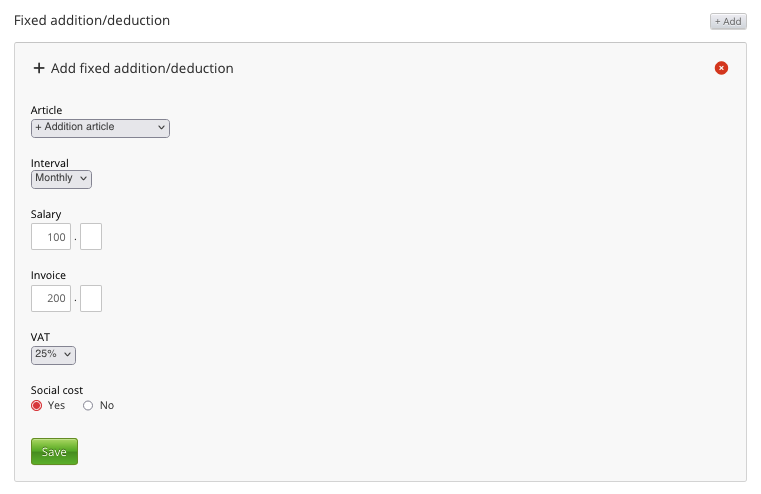Viewport: 761px width, 494px height.
Task: Open the VAT percentage dropdown
Action: [x=53, y=355]
